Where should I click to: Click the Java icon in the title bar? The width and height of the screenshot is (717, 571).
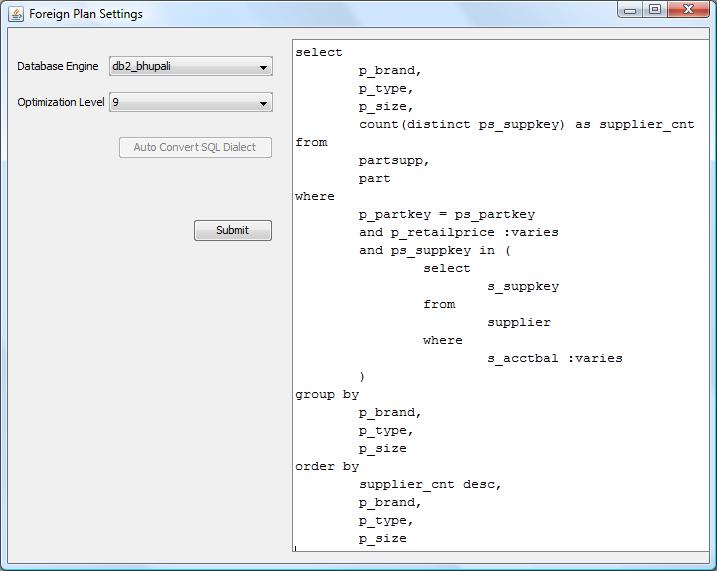pos(16,14)
